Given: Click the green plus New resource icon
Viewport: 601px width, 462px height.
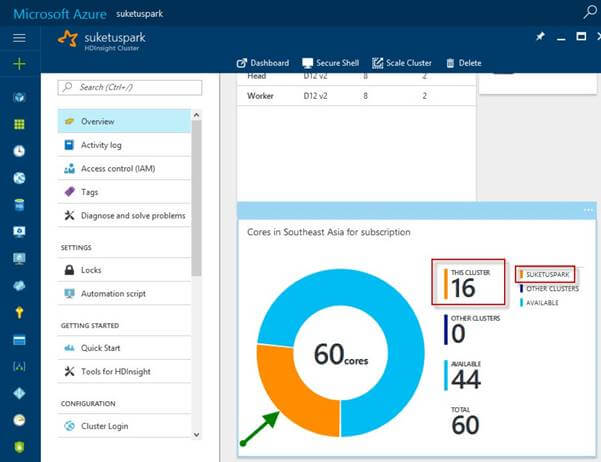Looking at the screenshot, I should (19, 63).
